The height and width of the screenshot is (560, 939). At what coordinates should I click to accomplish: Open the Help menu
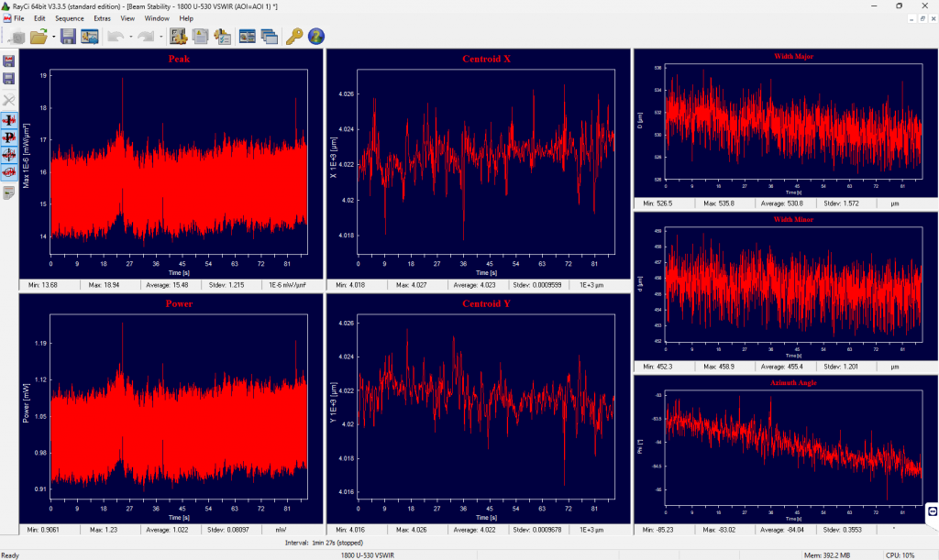click(x=186, y=18)
